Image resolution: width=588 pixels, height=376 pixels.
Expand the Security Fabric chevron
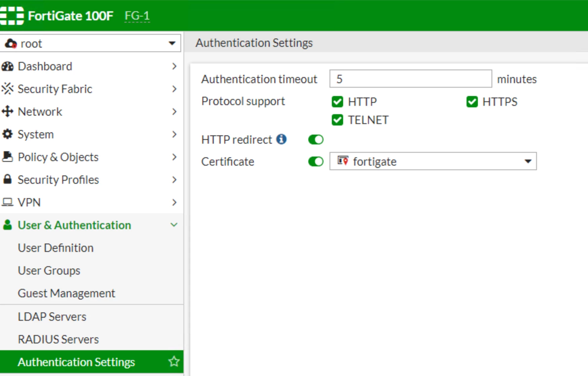(x=174, y=89)
